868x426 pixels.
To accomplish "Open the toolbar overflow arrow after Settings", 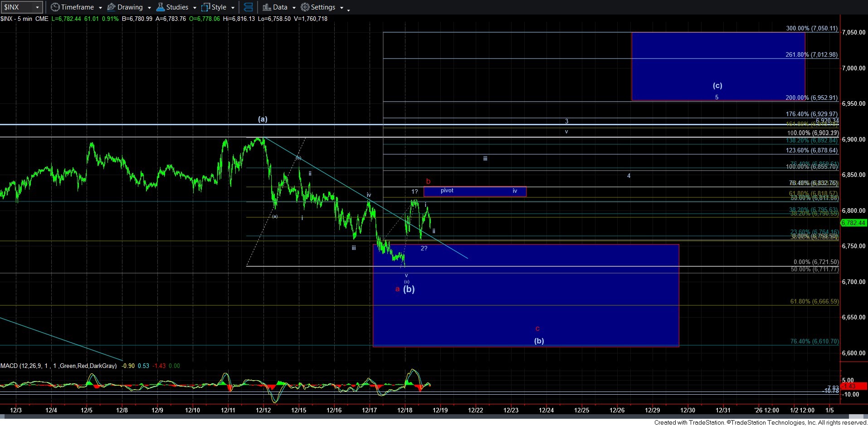I will click(348, 9).
